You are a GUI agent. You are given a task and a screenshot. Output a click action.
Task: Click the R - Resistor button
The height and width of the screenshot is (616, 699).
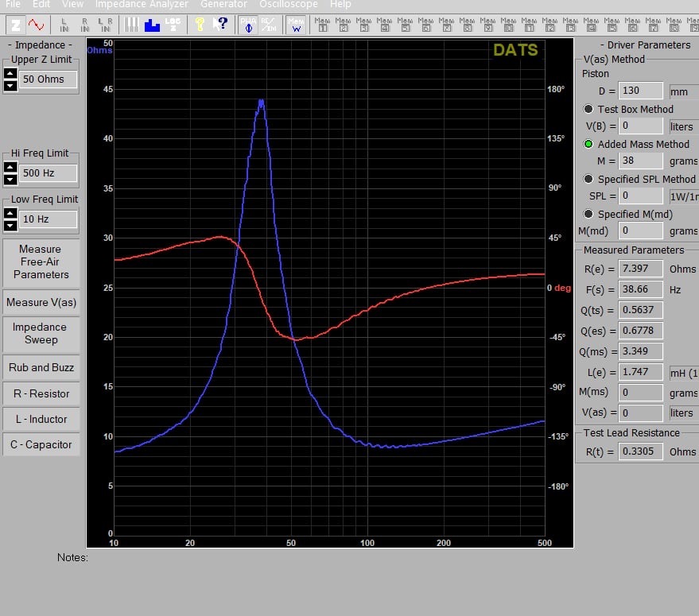click(41, 393)
